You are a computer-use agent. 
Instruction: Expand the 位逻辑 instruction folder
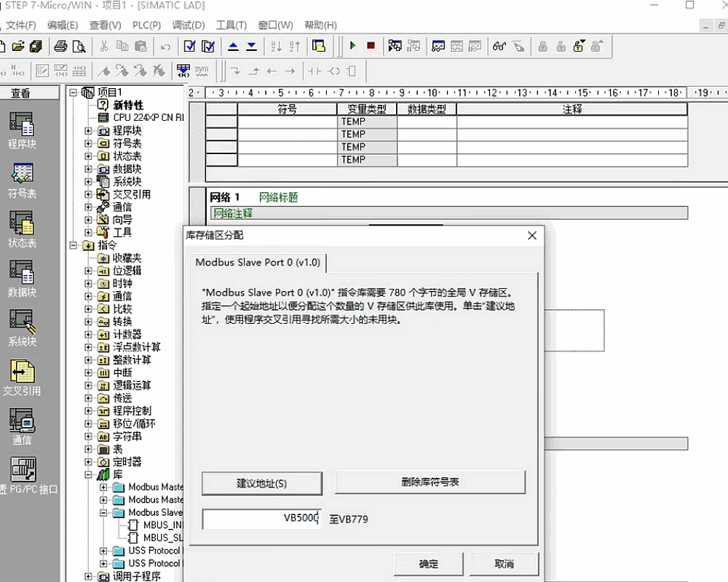89,271
